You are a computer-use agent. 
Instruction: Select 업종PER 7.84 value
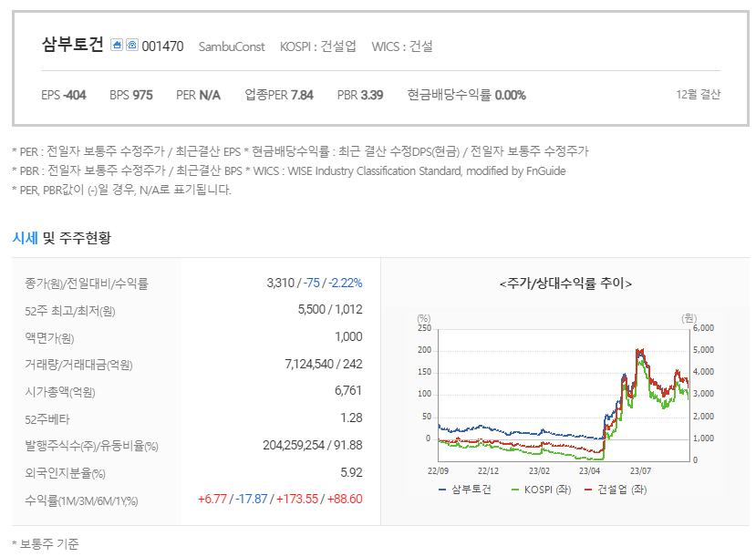[279, 95]
